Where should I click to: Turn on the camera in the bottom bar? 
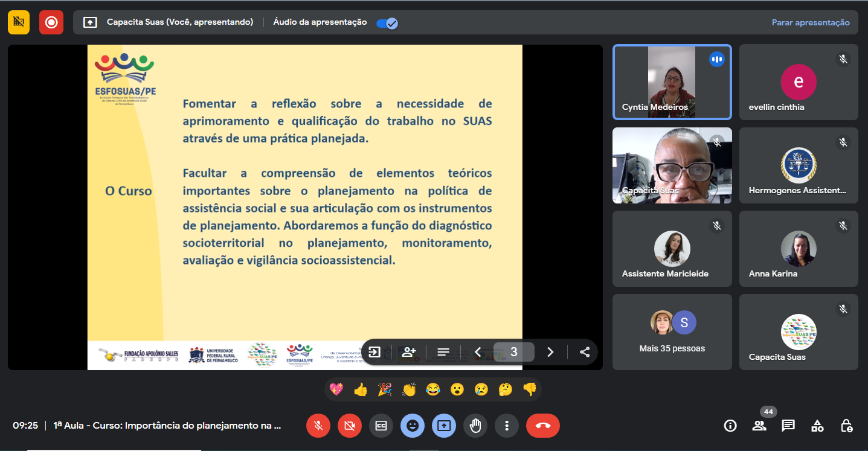tap(350, 426)
